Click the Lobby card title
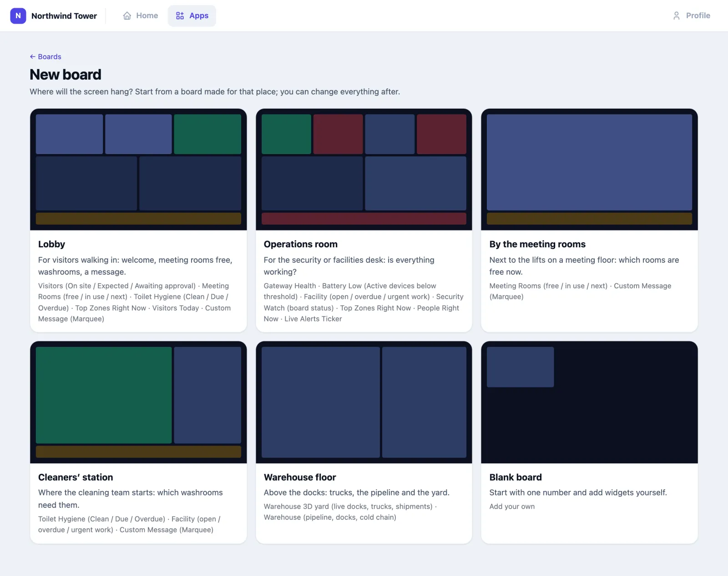This screenshot has width=728, height=576. [51, 244]
